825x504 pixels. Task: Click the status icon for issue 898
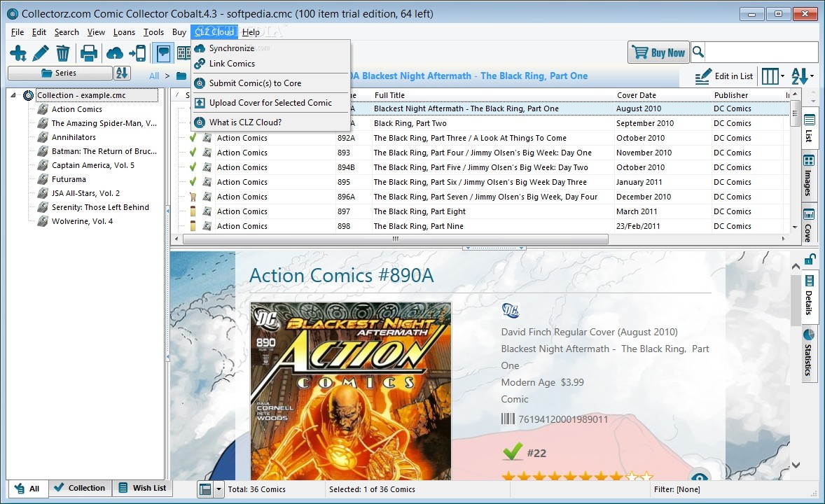[193, 226]
